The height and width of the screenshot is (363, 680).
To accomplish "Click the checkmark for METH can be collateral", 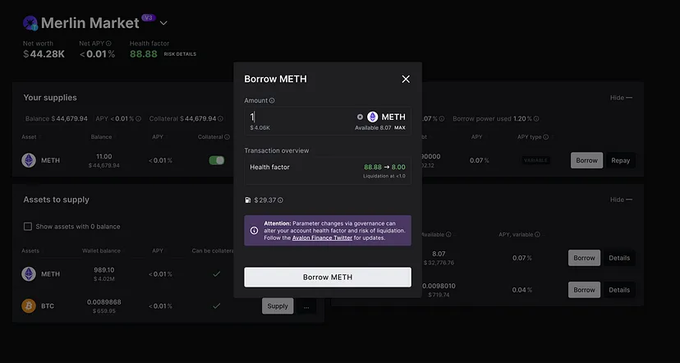I will (x=216, y=274).
